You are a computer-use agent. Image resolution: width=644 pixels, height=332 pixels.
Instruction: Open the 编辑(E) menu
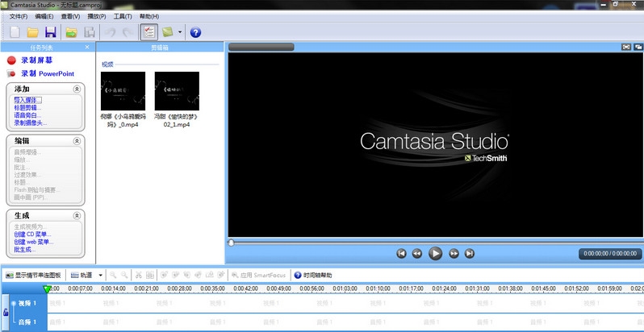[x=44, y=16]
